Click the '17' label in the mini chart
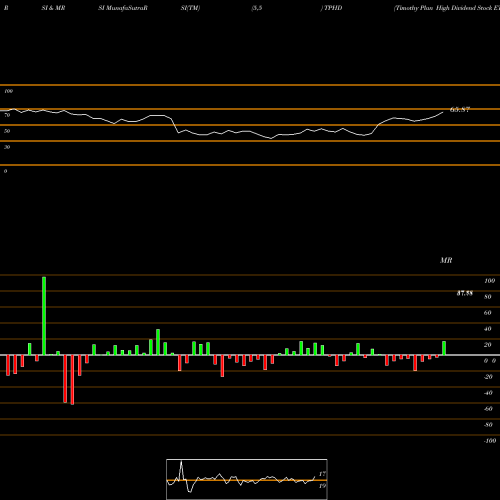Viewport: 500px width, 500px height. (322, 474)
